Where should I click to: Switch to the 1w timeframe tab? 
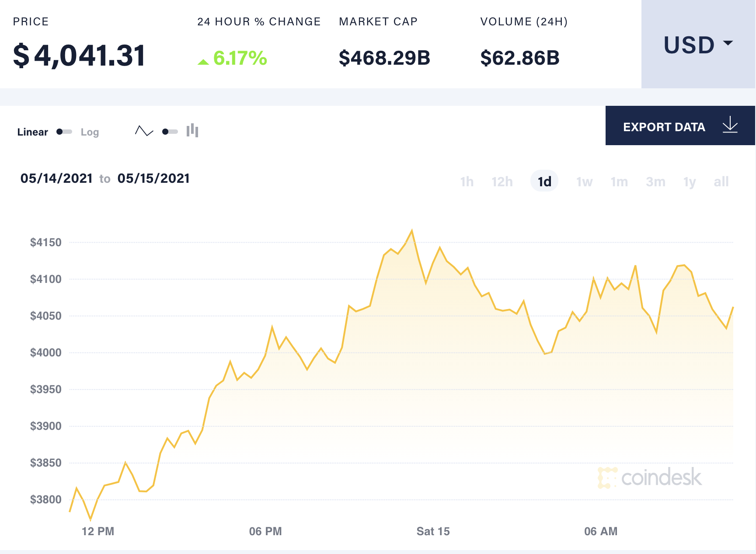coord(583,181)
